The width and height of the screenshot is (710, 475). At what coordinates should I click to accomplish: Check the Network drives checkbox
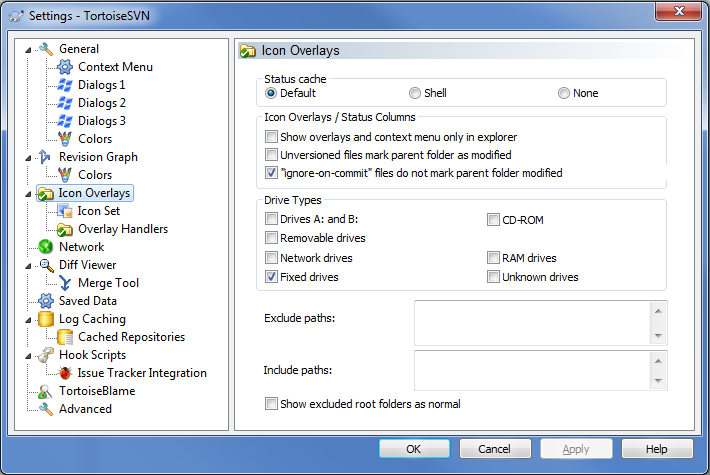[271, 258]
